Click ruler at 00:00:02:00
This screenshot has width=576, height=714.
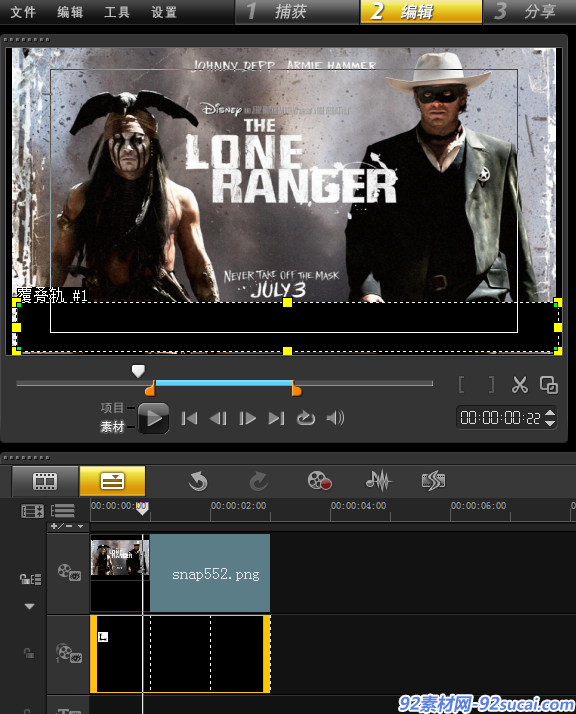point(238,506)
